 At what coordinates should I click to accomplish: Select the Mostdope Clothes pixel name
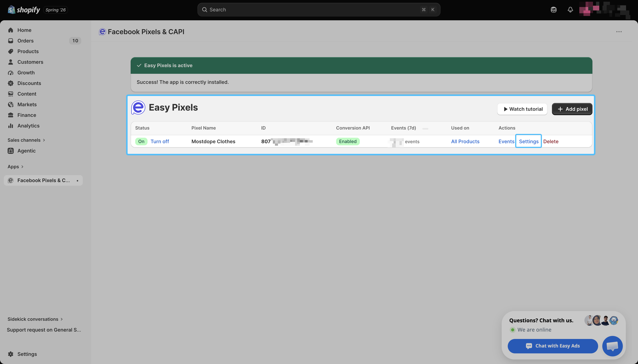(x=213, y=142)
